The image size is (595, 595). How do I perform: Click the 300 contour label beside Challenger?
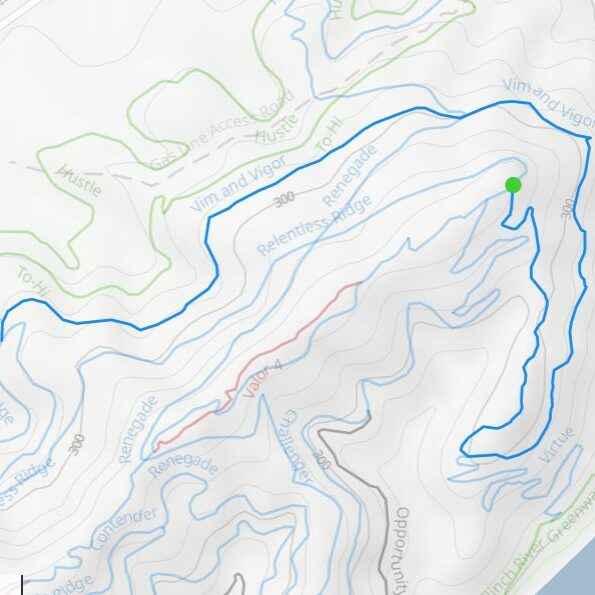pyautogui.click(x=322, y=460)
